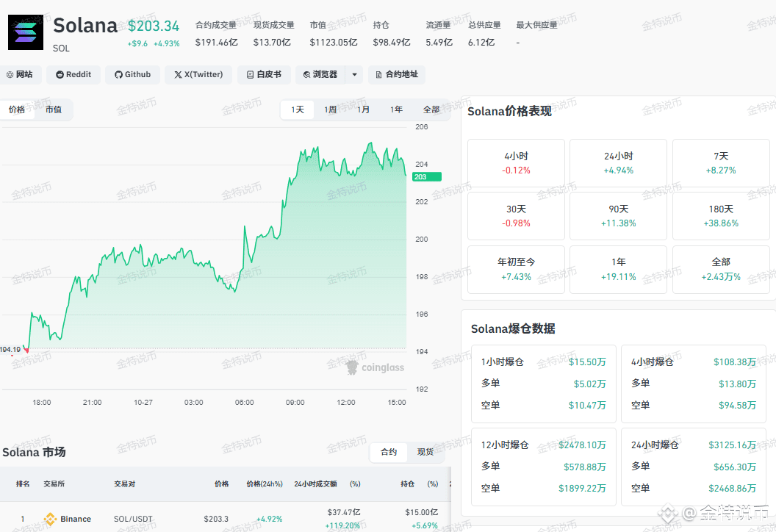Click the $203.34 Solana price
The height and width of the screenshot is (532, 776).
click(154, 26)
